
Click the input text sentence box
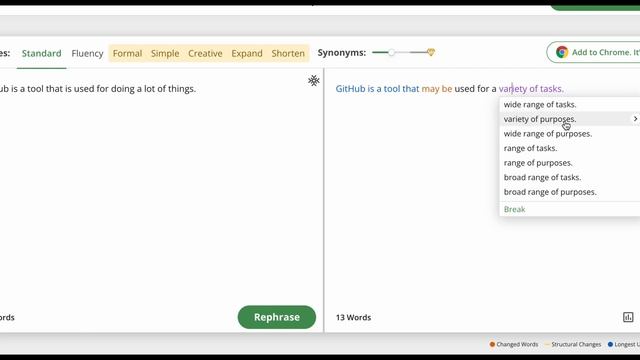98,89
